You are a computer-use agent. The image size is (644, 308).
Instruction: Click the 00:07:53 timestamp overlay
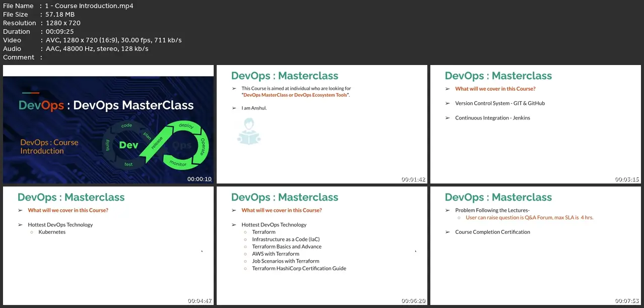pos(627,301)
